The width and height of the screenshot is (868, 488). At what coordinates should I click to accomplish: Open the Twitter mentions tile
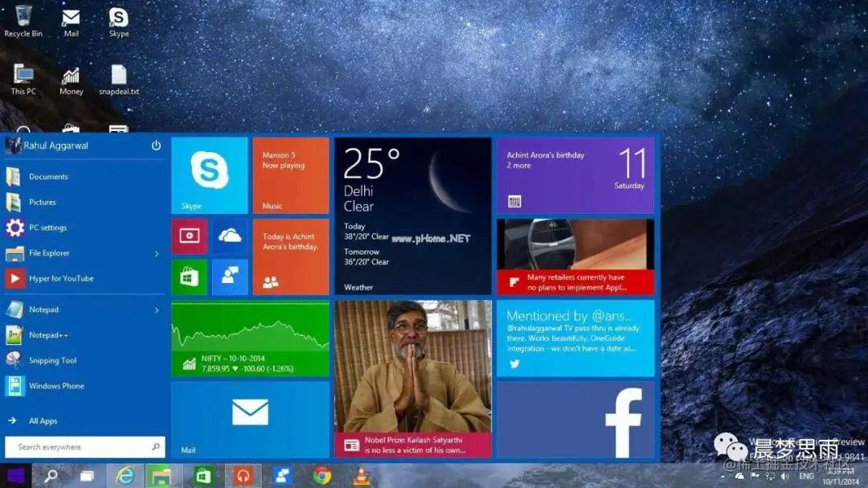(x=575, y=338)
